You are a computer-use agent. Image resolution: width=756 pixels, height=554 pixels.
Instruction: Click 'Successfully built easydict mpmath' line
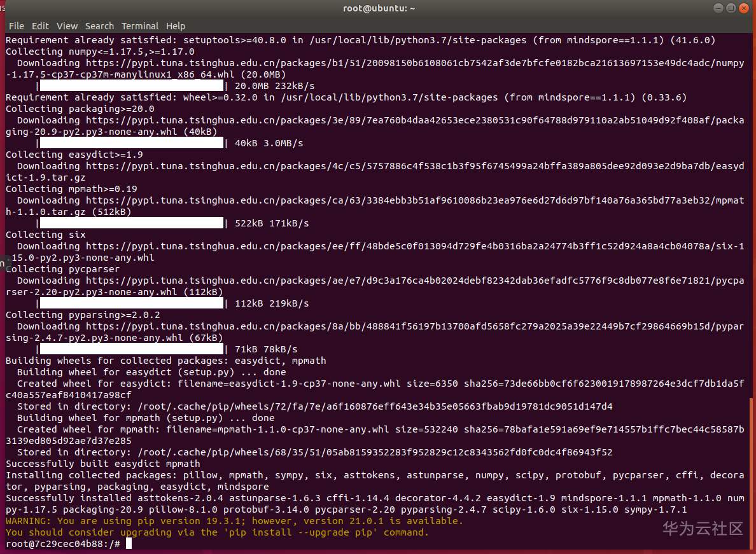tap(102, 464)
